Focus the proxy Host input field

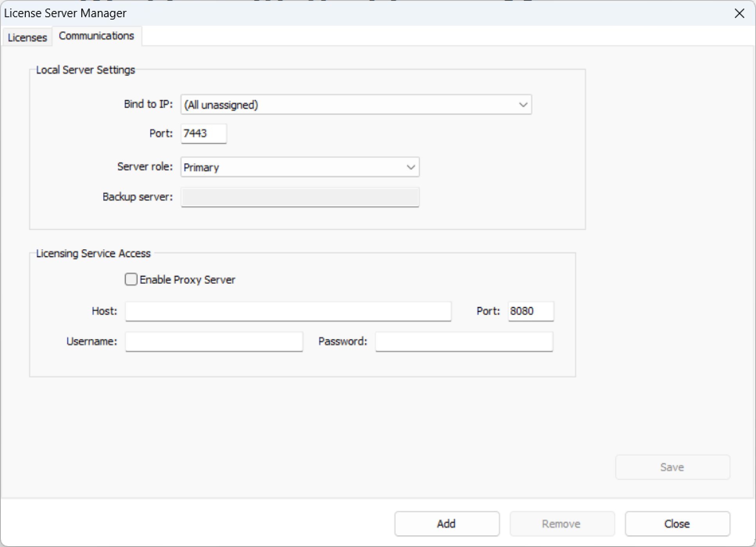[288, 311]
